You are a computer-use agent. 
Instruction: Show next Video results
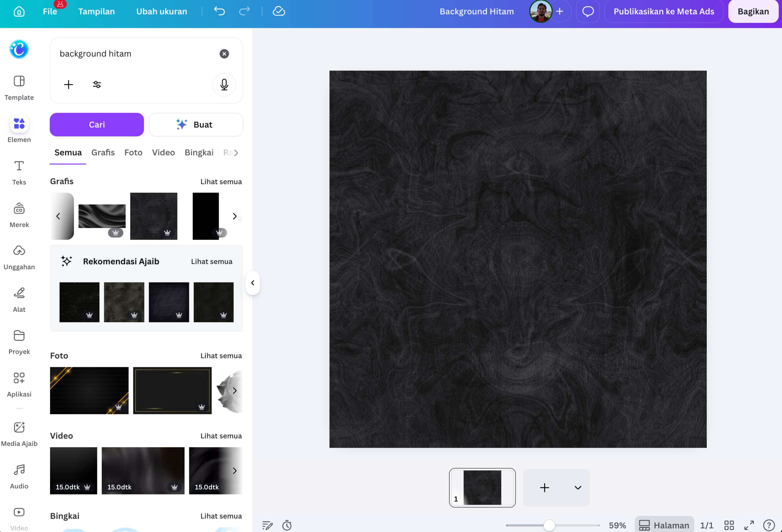click(235, 471)
